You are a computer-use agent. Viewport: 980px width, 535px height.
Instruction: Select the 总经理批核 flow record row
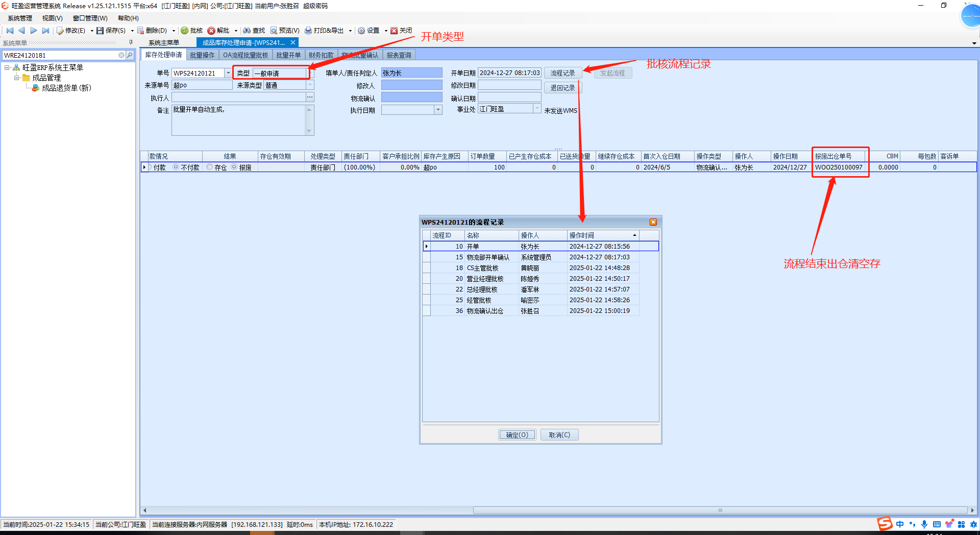tap(531, 289)
